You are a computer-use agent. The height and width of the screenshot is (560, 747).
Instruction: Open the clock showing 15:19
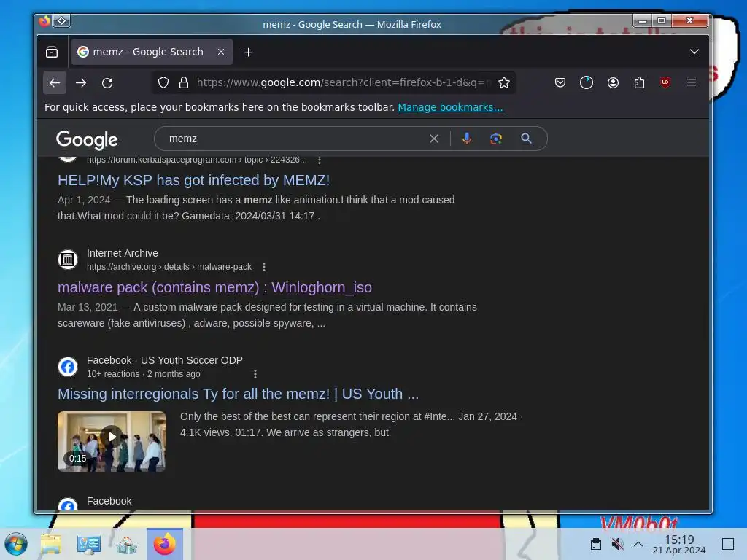[679, 544]
